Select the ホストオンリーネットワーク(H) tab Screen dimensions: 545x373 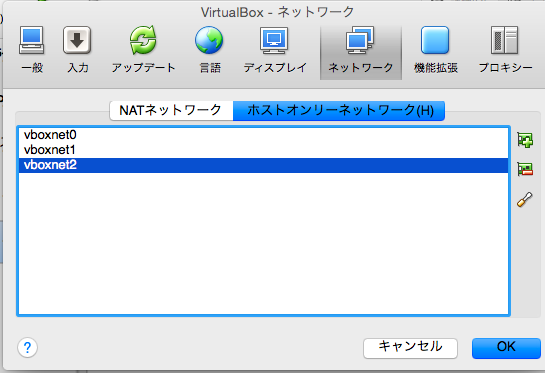pos(339,111)
